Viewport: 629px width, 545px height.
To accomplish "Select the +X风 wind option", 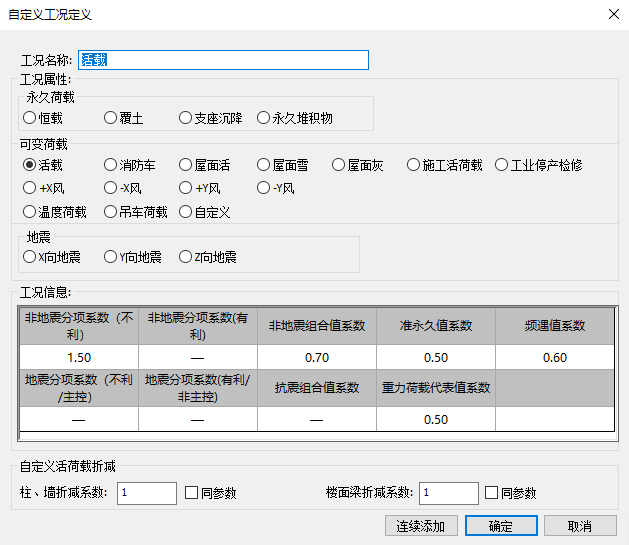I will pos(30,188).
